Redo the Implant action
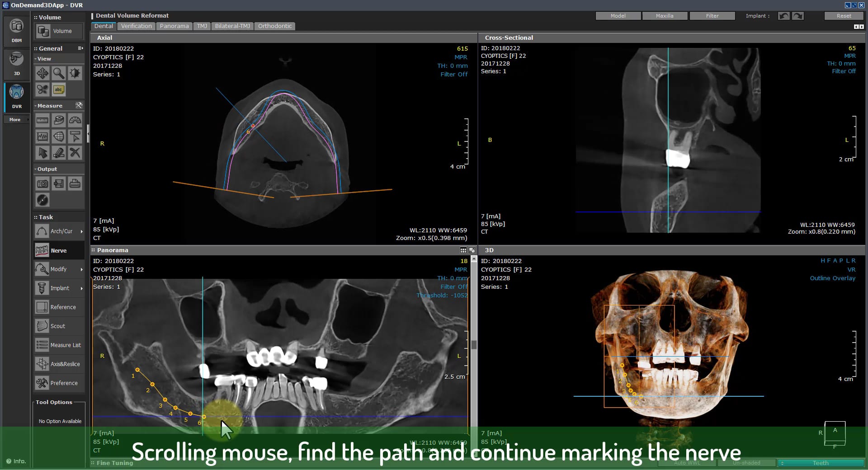The width and height of the screenshot is (868, 470). 798,16
